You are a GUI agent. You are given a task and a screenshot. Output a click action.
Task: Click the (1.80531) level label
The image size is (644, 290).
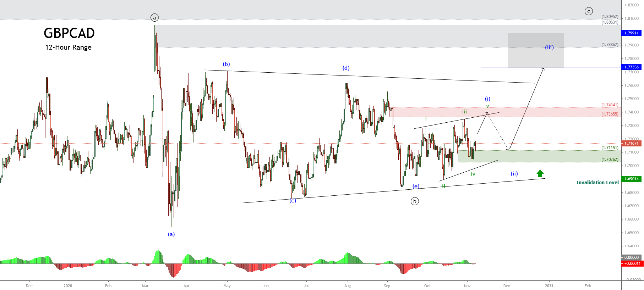pos(610,22)
